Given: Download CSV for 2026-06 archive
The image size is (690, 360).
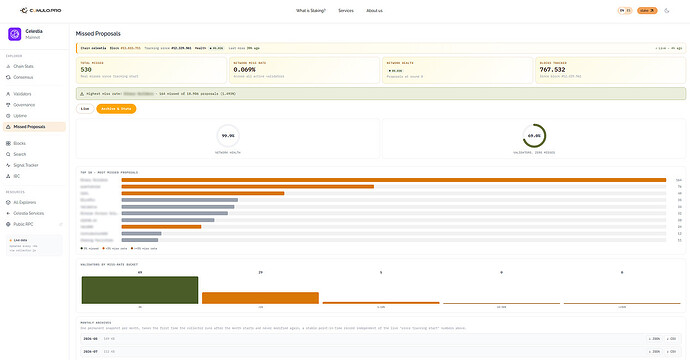Looking at the screenshot, I should pos(671,339).
